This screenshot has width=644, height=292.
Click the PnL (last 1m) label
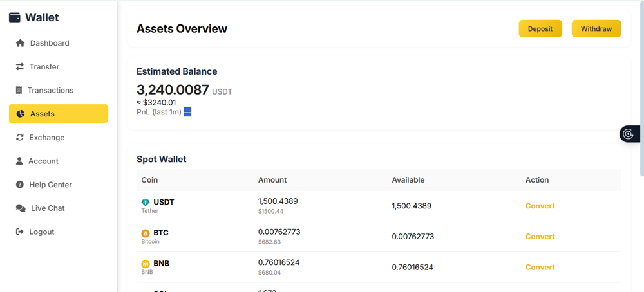point(159,112)
